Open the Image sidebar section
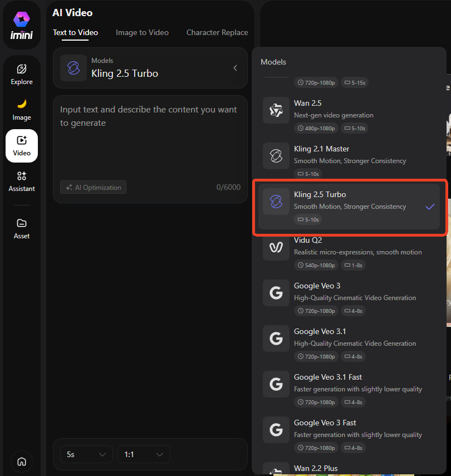The height and width of the screenshot is (476, 451). [x=22, y=110]
